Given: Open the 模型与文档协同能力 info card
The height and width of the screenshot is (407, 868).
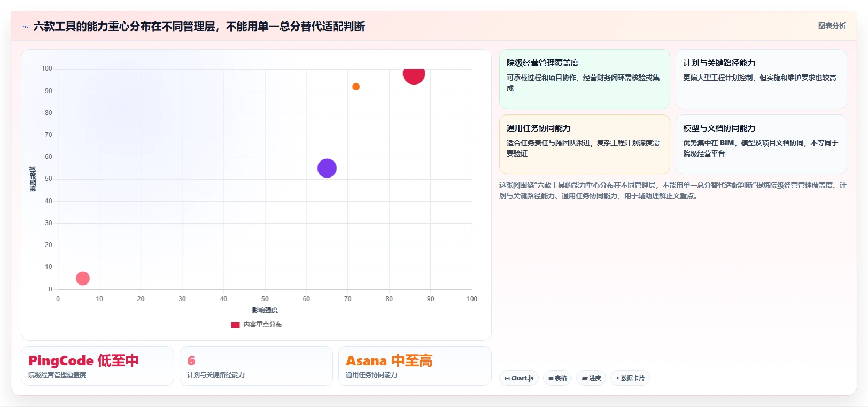Looking at the screenshot, I should coord(761,144).
